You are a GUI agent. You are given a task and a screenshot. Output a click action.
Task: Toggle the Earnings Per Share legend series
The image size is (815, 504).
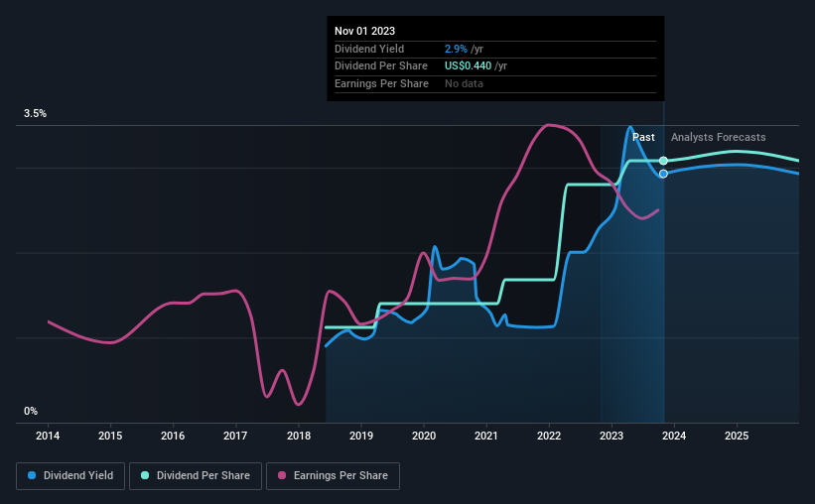click(x=333, y=476)
